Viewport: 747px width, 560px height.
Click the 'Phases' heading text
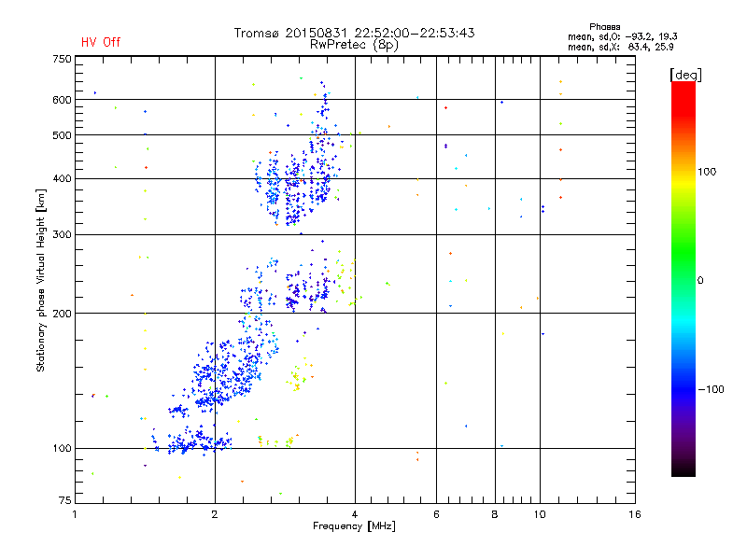click(604, 27)
